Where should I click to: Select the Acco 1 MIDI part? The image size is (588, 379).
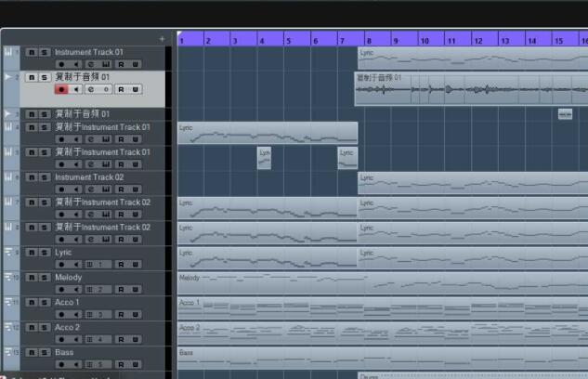click(x=383, y=308)
